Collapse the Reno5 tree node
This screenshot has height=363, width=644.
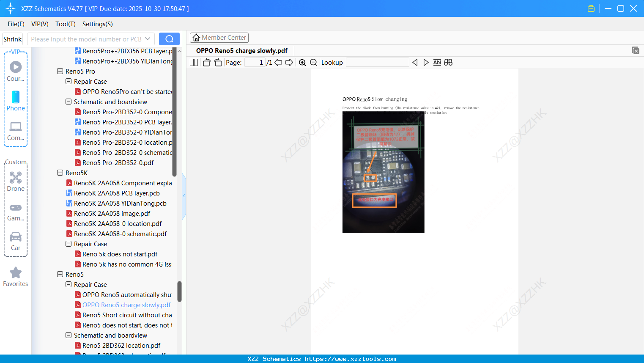[60, 274]
